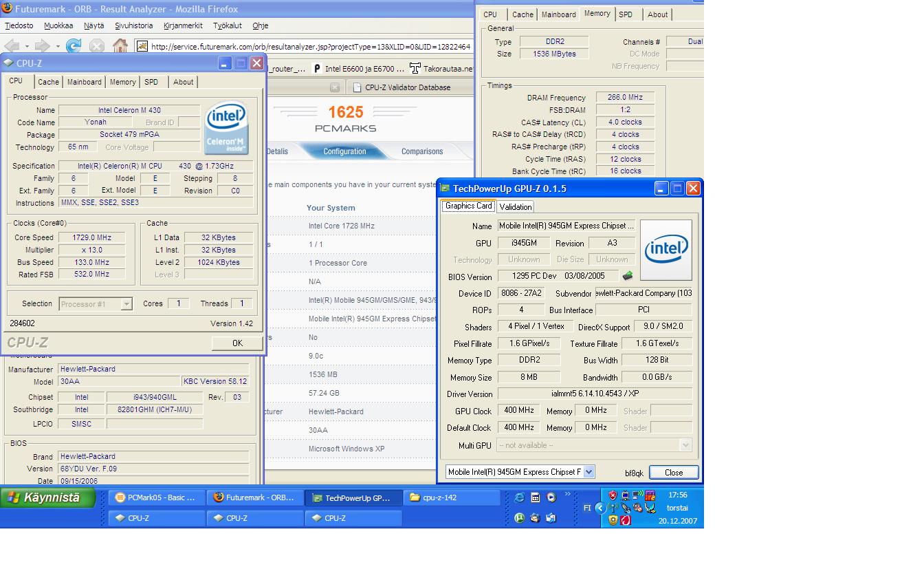
Task: Open the Takorautaa bookmark in Firefox
Action: [441, 68]
